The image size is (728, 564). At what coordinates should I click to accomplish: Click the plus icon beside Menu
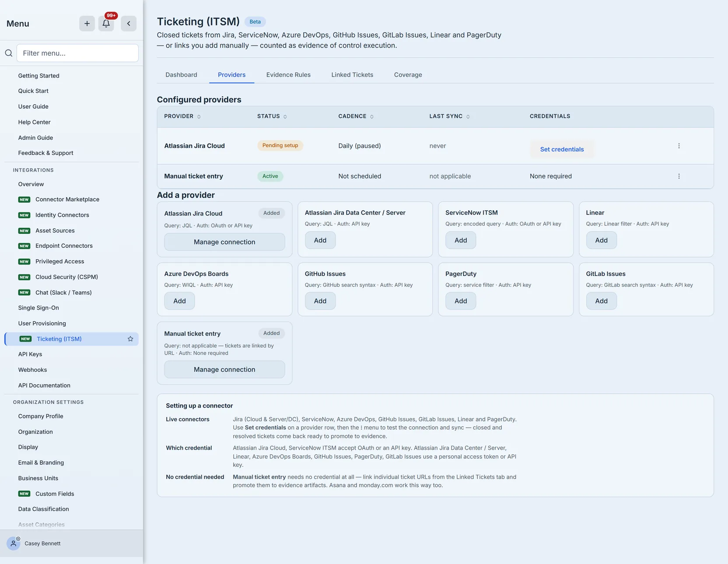pos(87,24)
